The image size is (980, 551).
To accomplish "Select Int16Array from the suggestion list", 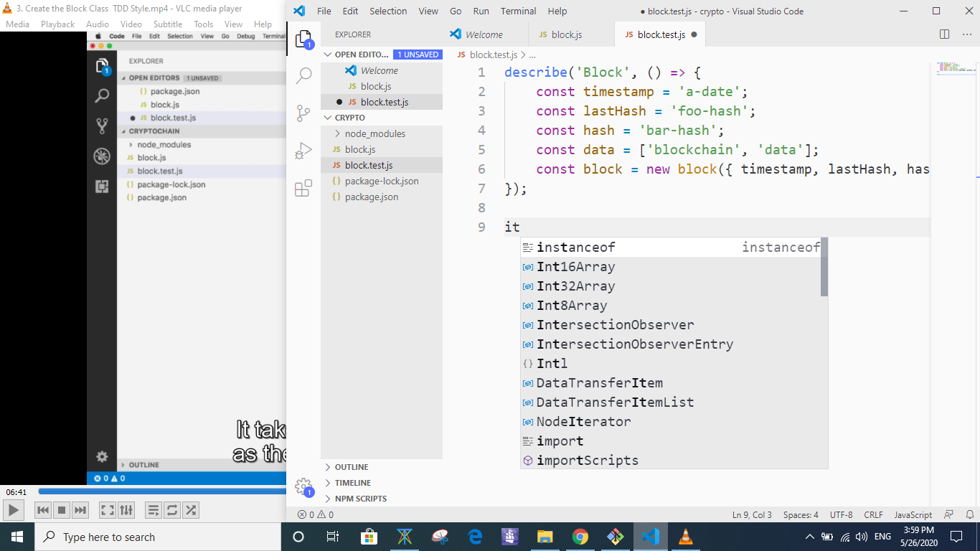I will click(575, 266).
